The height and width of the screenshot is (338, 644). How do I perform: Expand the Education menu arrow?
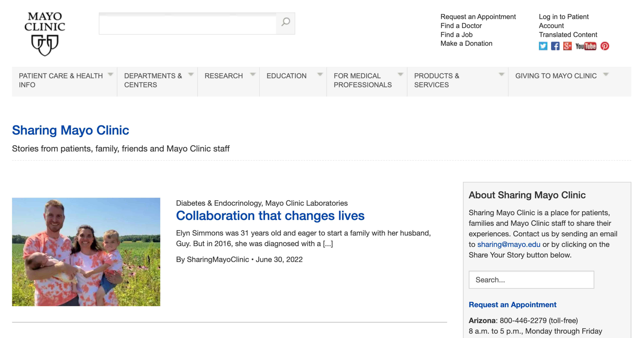point(320,74)
